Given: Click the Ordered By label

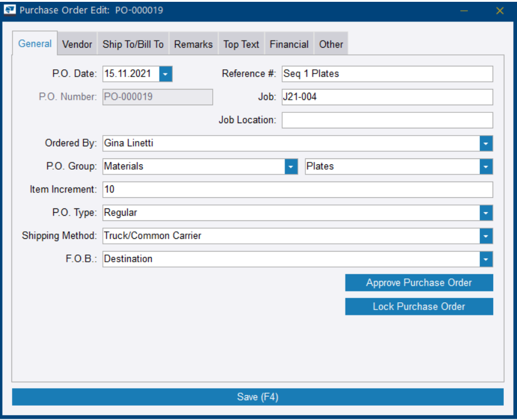Looking at the screenshot, I should (71, 143).
